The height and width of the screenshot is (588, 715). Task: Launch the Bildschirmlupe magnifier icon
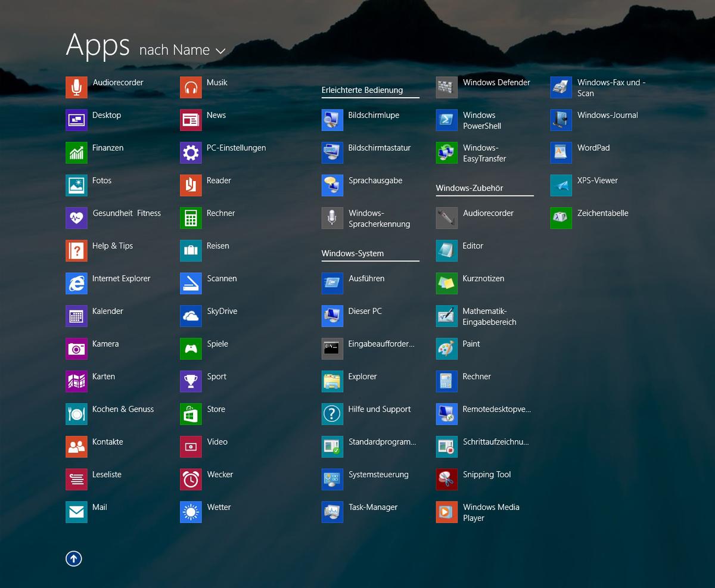point(332,120)
